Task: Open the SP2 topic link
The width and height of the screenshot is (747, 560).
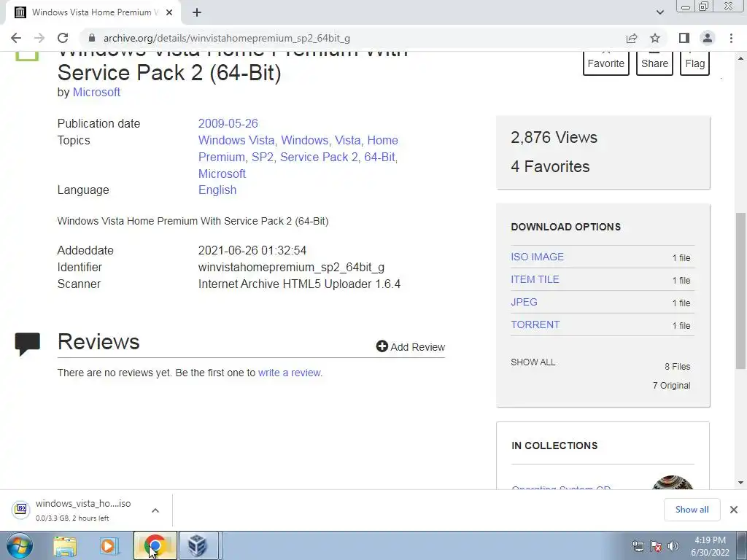Action: click(263, 157)
